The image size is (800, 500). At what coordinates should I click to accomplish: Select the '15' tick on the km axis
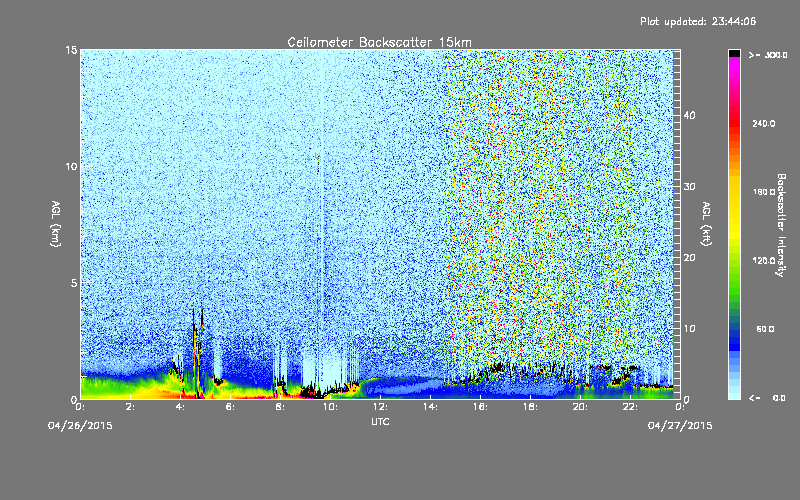tap(71, 50)
